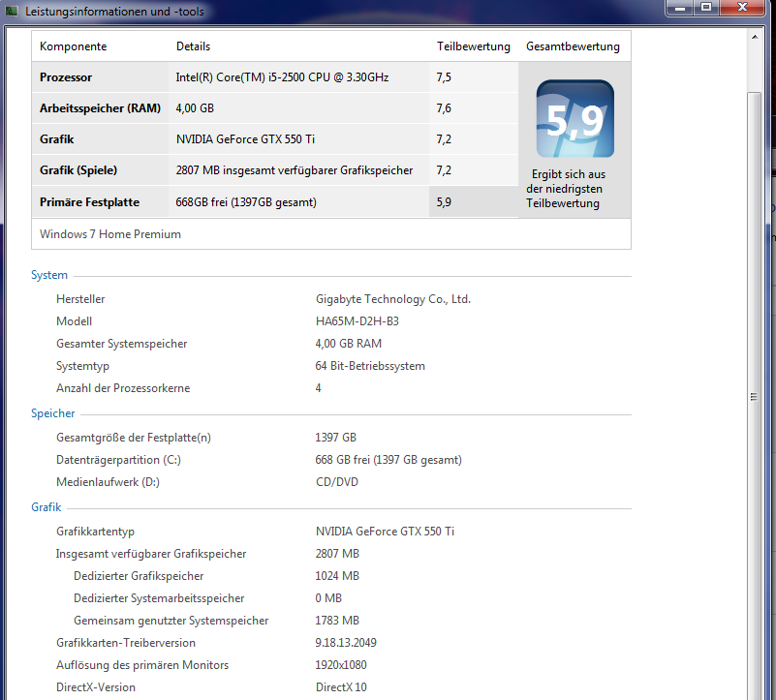Click the Grafikkarten-Treiberversion label

(126, 643)
